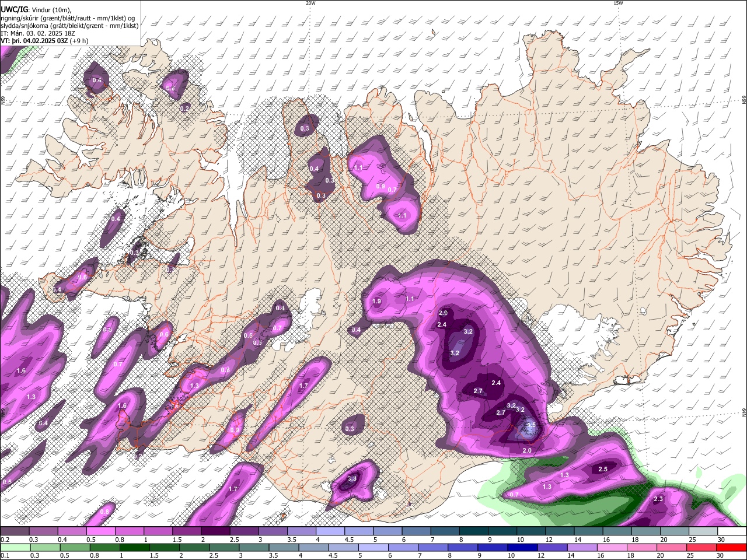This screenshot has height=560, width=747.
Task: Pick the dark green swatch between 1 and 1.5 in rain legend
Action: click(x=134, y=547)
